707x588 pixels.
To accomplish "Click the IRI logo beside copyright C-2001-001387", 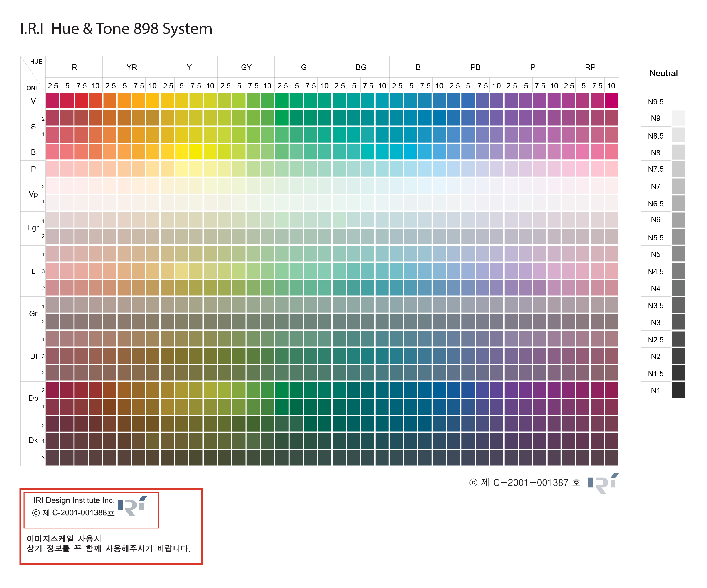I will [x=603, y=483].
